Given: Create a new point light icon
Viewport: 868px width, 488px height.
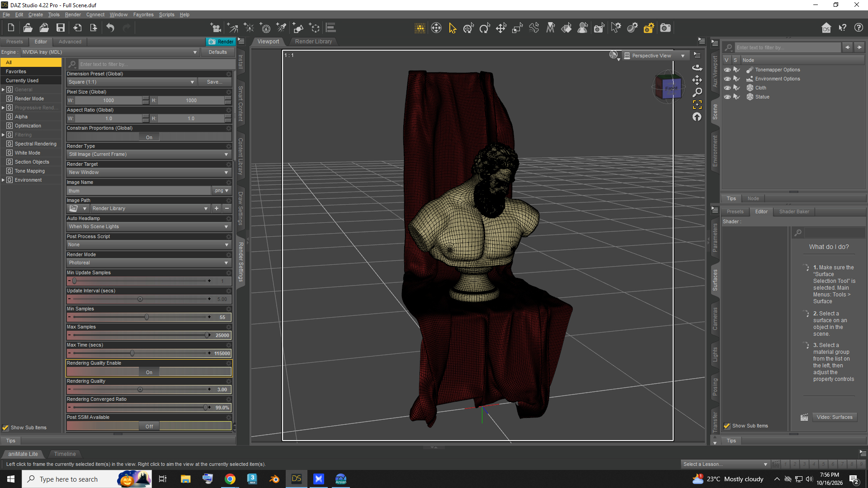Looking at the screenshot, I should [249, 28].
